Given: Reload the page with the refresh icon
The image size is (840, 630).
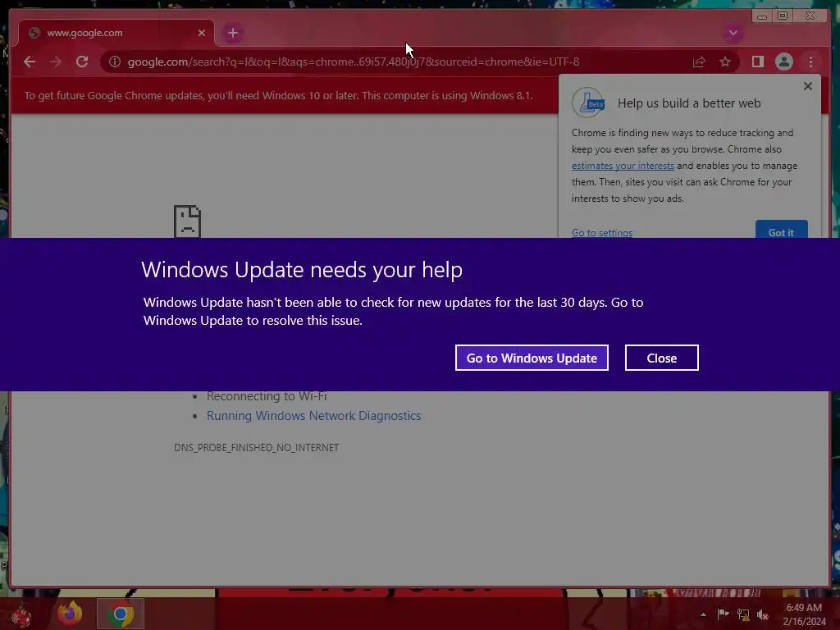Looking at the screenshot, I should [x=82, y=62].
